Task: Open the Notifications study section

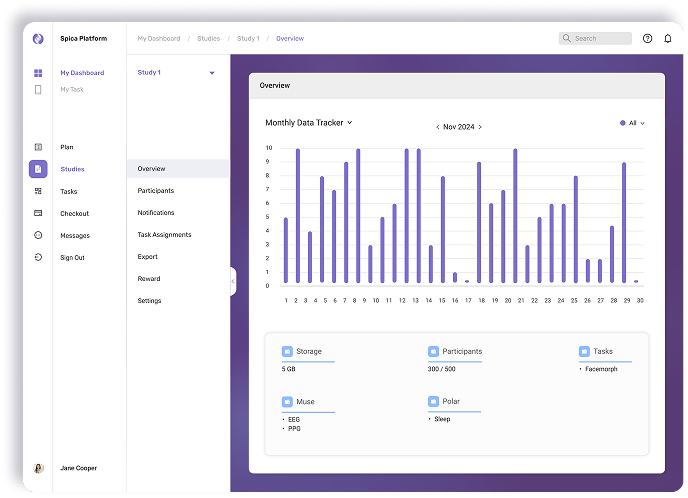Action: (x=156, y=212)
